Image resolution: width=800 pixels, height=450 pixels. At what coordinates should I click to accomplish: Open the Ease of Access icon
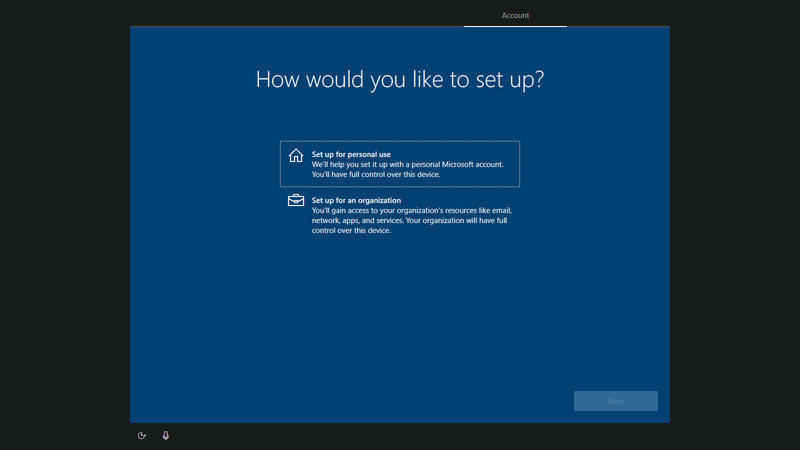(142, 436)
